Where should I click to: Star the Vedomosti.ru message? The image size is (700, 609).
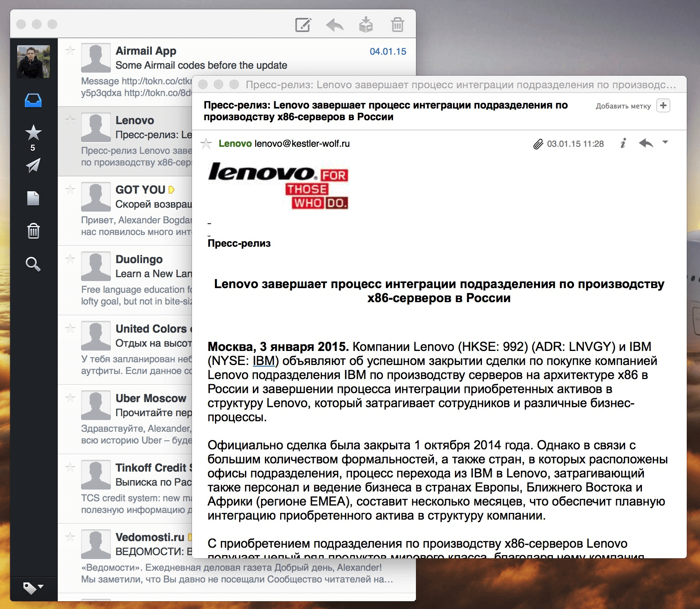pyautogui.click(x=70, y=537)
